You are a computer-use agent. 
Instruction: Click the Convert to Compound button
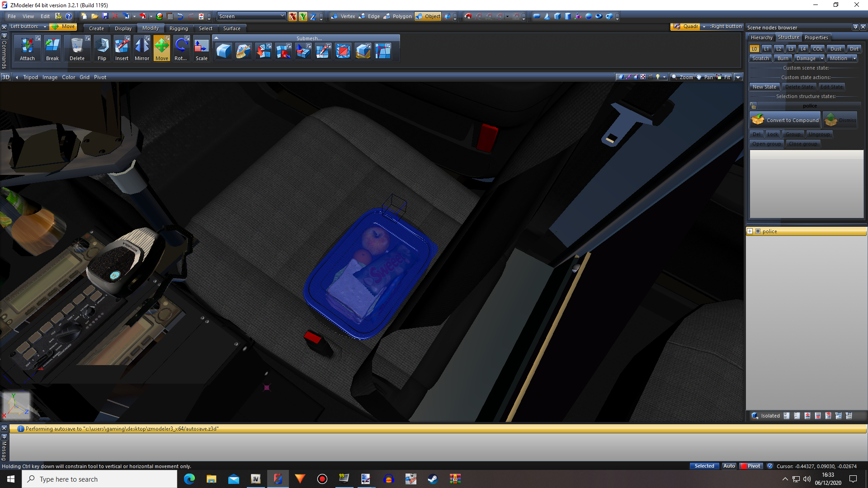pyautogui.click(x=785, y=120)
